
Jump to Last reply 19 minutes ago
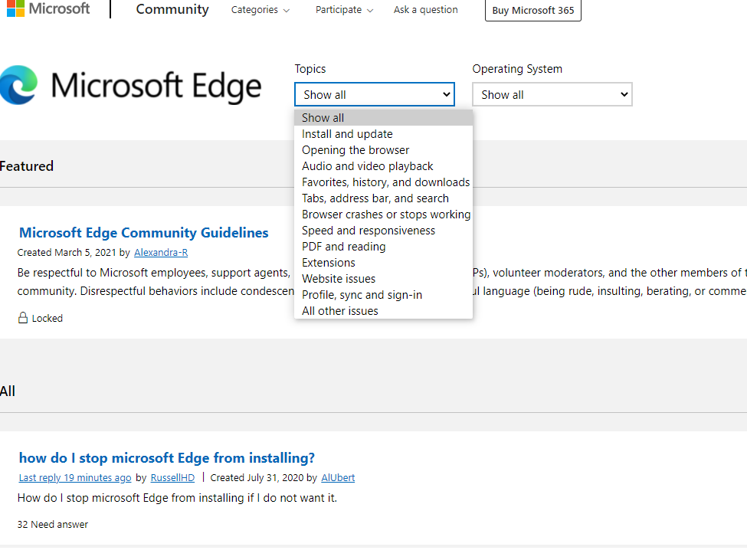[75, 477]
